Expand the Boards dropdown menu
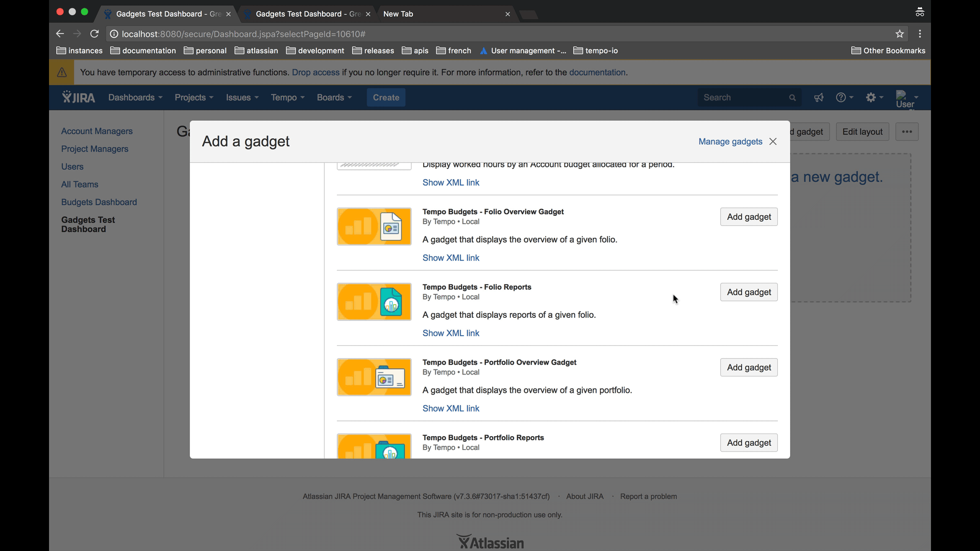980x551 pixels. click(x=334, y=97)
